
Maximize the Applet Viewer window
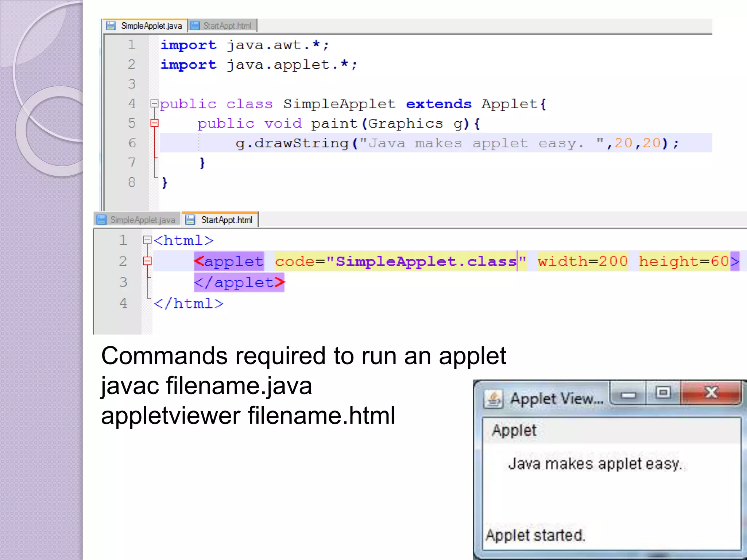(x=663, y=393)
